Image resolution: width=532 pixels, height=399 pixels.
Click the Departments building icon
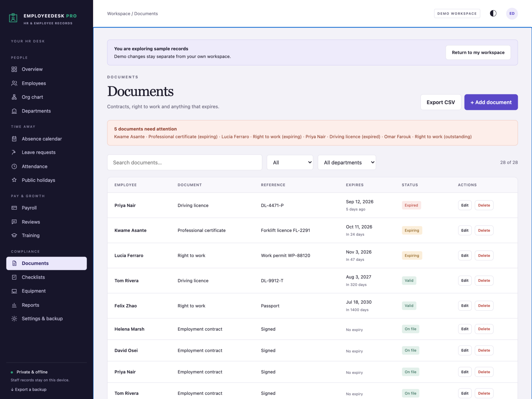click(14, 111)
